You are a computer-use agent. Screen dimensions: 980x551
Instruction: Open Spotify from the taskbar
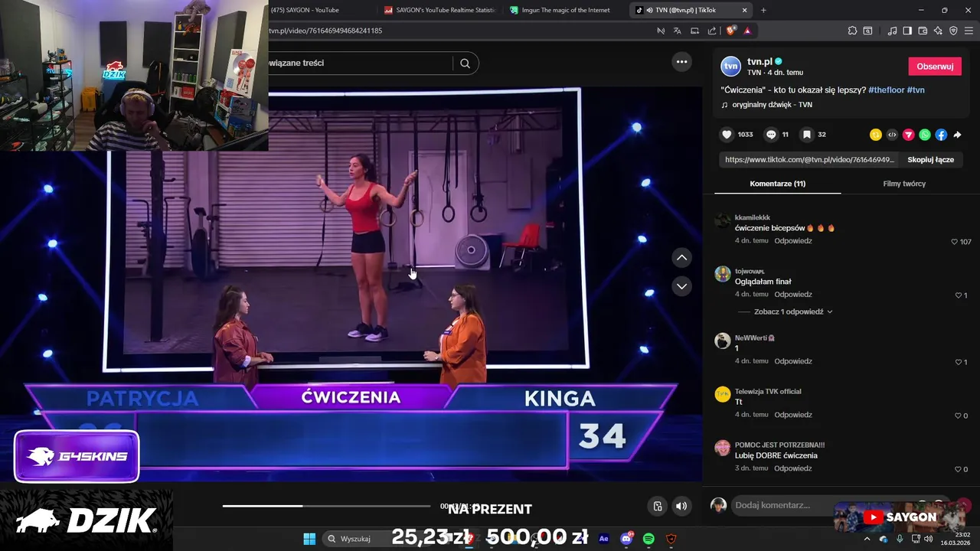648,539
